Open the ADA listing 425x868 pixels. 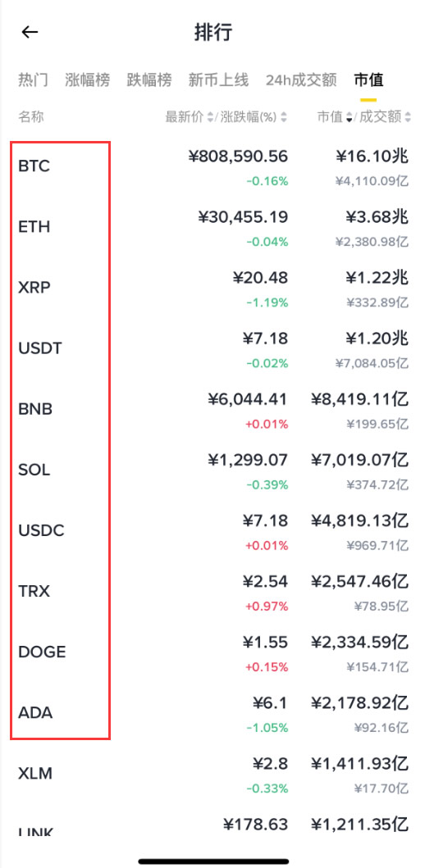pos(212,713)
